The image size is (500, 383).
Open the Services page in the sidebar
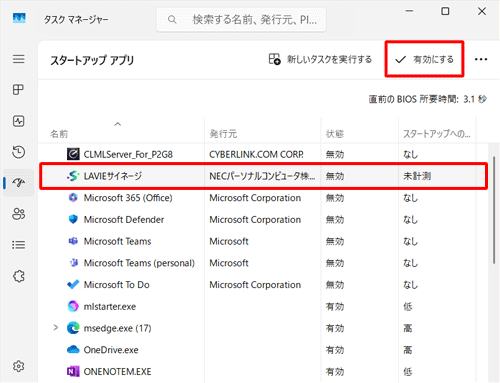point(19,276)
